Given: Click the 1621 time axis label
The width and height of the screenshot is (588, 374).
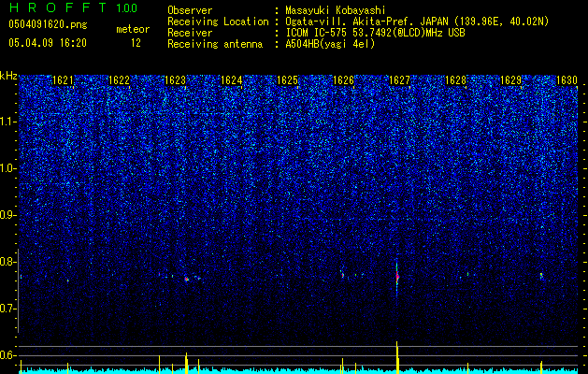Looking at the screenshot, I should (63, 80).
